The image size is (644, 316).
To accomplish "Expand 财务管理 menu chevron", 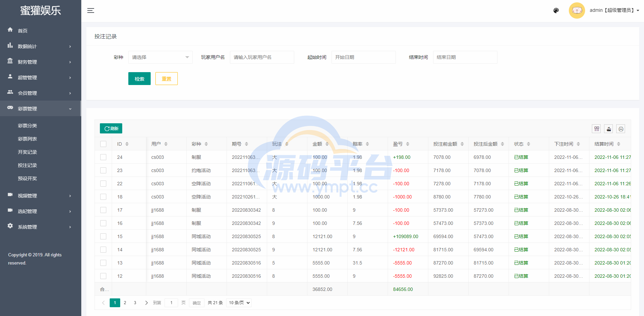I will [x=70, y=62].
